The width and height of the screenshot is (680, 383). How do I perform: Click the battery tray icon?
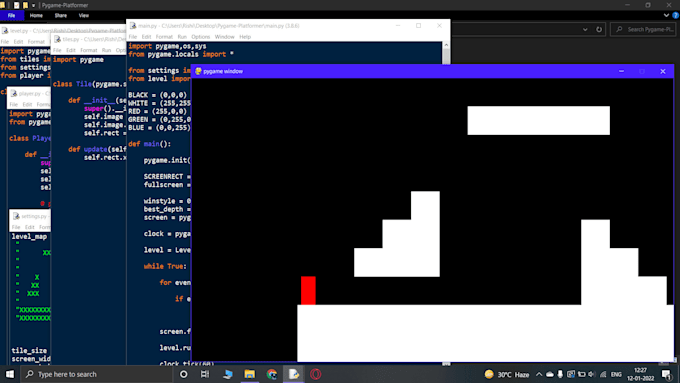pyautogui.click(x=582, y=374)
